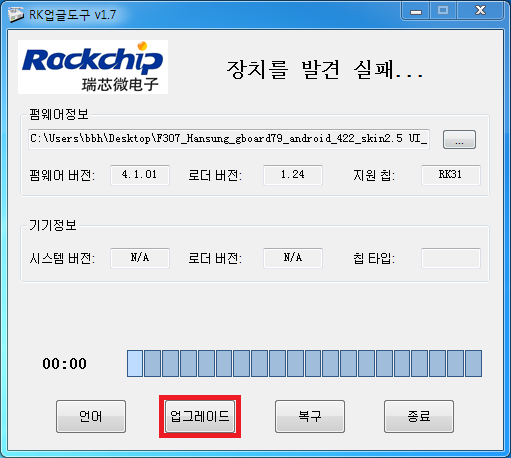Click the 언어 language button
Screen dimensions: 511x458
coord(91,416)
